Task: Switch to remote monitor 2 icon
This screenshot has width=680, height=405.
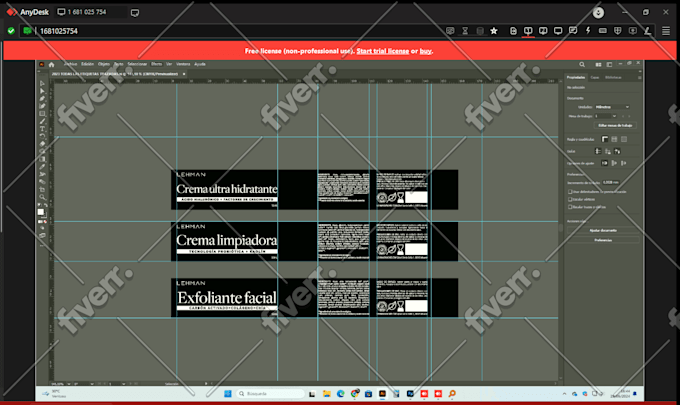Action: 543,31
